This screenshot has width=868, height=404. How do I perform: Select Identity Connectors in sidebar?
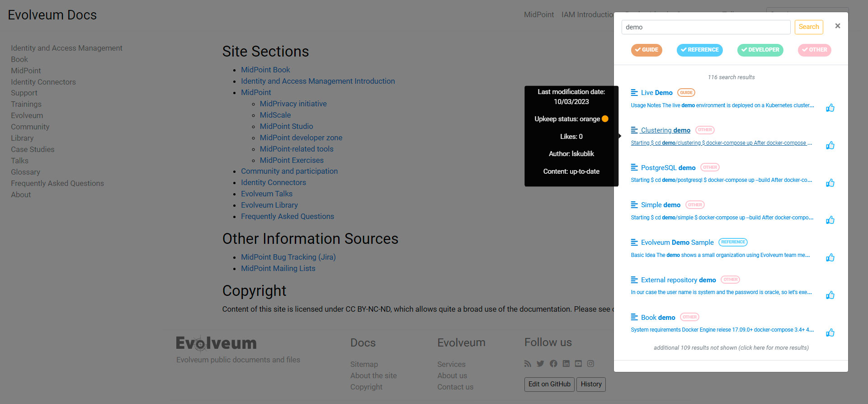click(43, 82)
